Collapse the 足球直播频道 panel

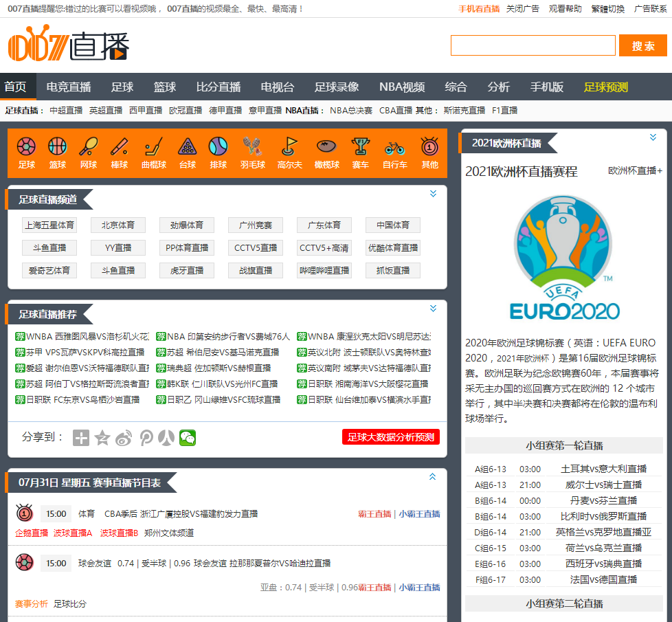coord(434,194)
